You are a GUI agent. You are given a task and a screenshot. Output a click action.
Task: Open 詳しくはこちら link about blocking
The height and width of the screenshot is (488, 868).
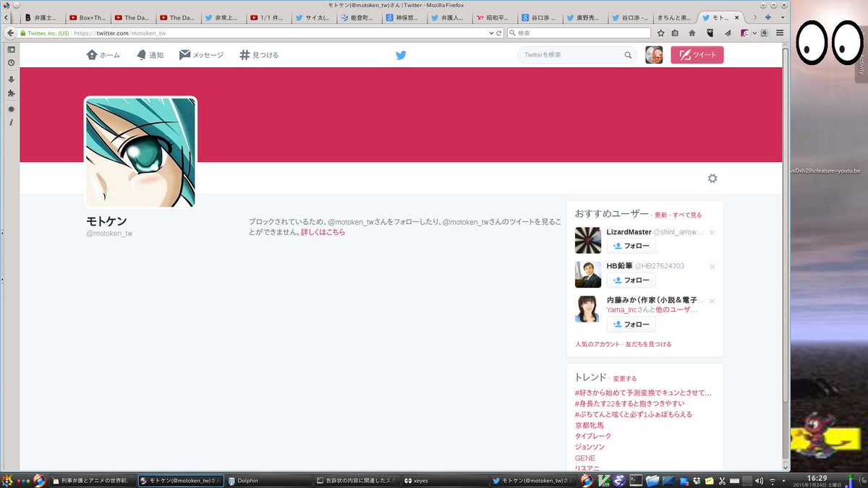tap(323, 232)
